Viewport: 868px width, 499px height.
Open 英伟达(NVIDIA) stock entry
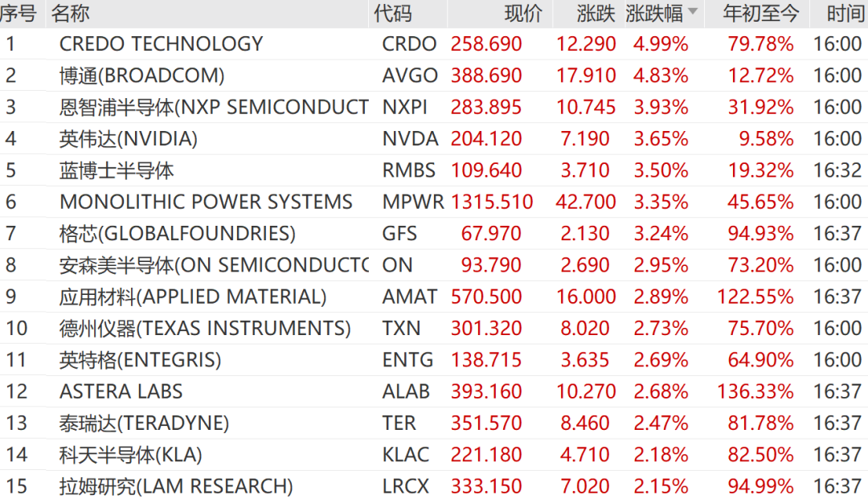coord(434,138)
